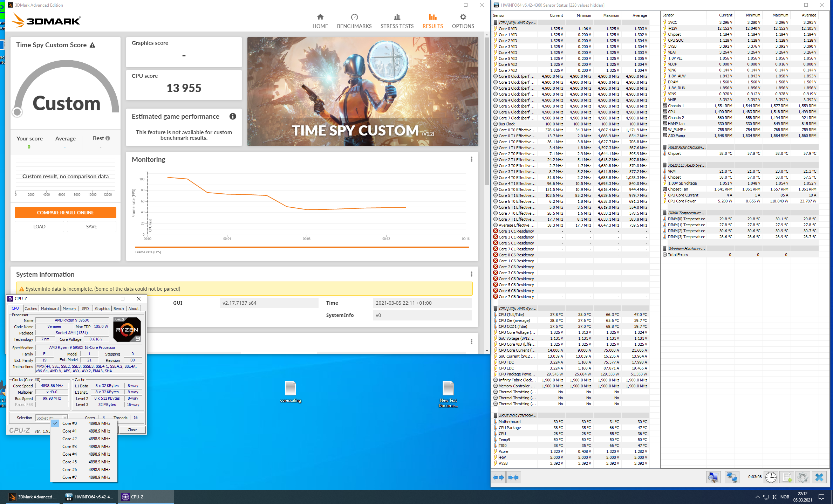This screenshot has width=833, height=504.
Task: Click the NOB language indicator in taskbar
Action: [785, 497]
